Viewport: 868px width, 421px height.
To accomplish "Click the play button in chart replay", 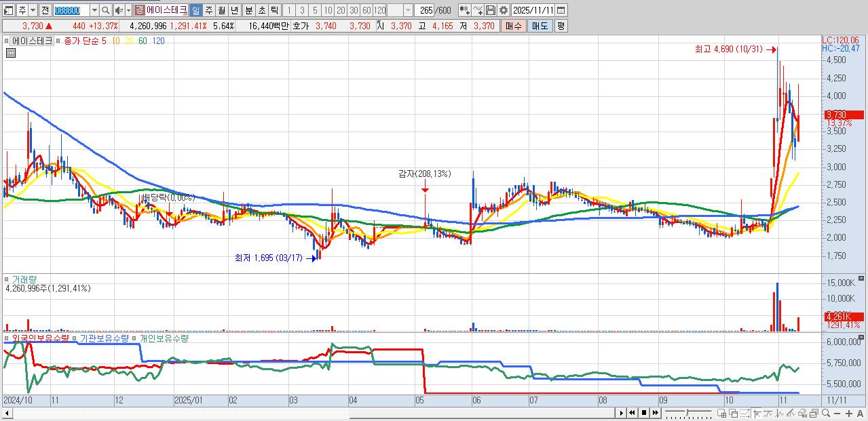I will point(622,413).
